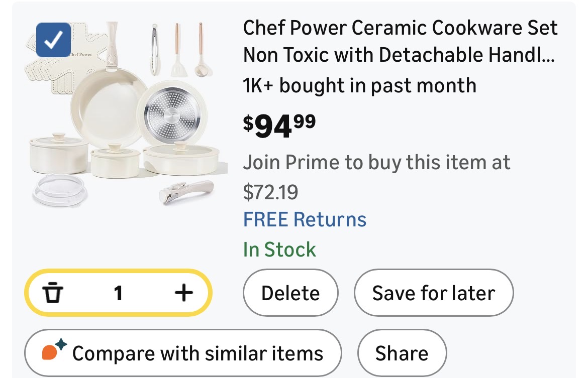Click the 1K+ bought in past month text
Image resolution: width=588 pixels, height=378 pixels.
coord(359,85)
